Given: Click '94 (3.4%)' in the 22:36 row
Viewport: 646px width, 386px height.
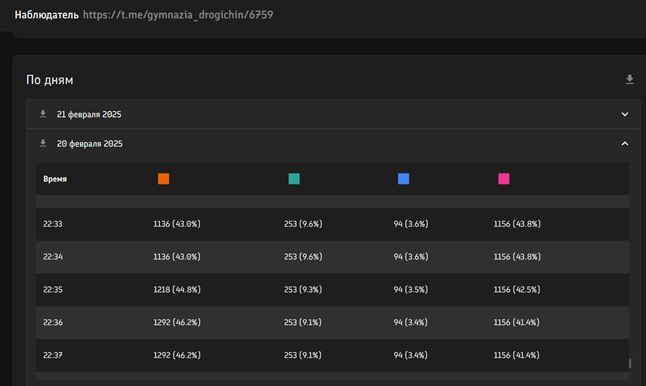Looking at the screenshot, I should tap(410, 322).
